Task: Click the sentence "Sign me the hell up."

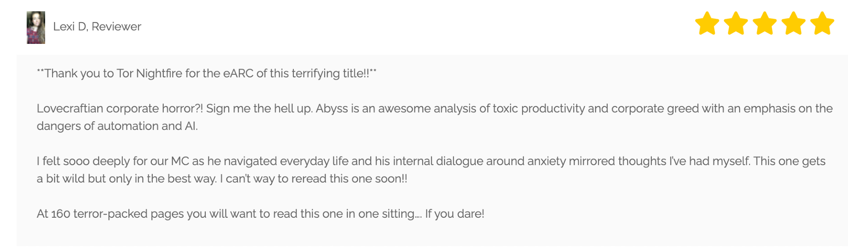Action: (259, 109)
